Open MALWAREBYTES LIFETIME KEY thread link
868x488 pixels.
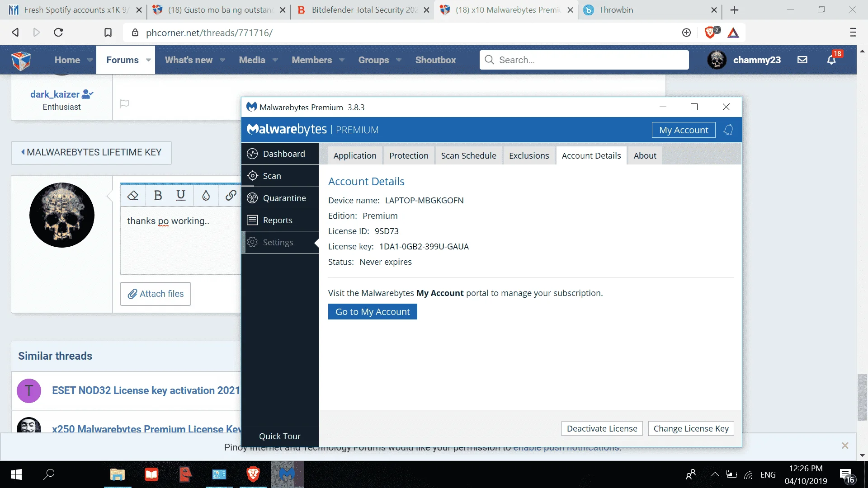tap(91, 153)
